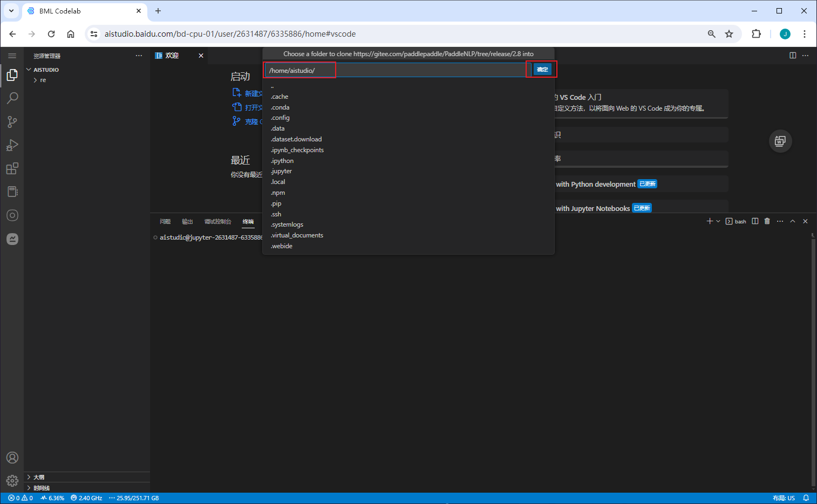
Task: Click the browser reload button
Action: (x=51, y=33)
